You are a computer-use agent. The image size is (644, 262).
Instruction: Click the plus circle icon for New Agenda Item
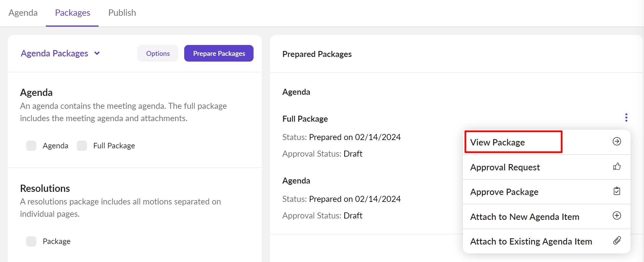616,216
